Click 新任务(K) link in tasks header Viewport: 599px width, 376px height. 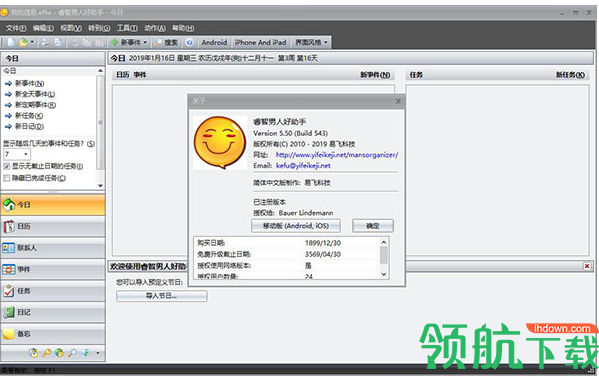pos(570,75)
